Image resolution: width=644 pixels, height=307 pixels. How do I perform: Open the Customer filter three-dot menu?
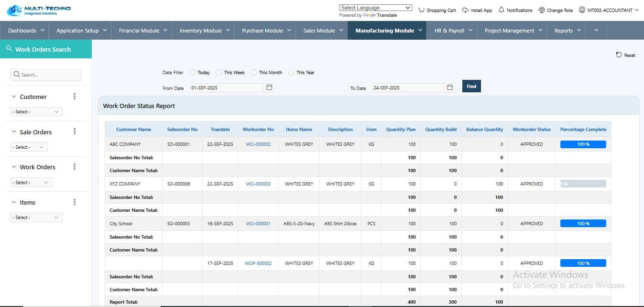tap(75, 97)
